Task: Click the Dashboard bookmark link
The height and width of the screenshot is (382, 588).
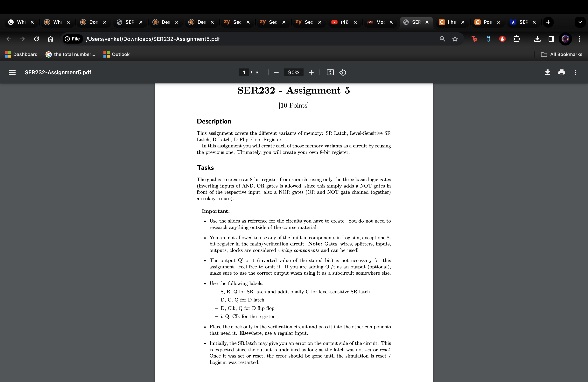Action: coord(21,54)
